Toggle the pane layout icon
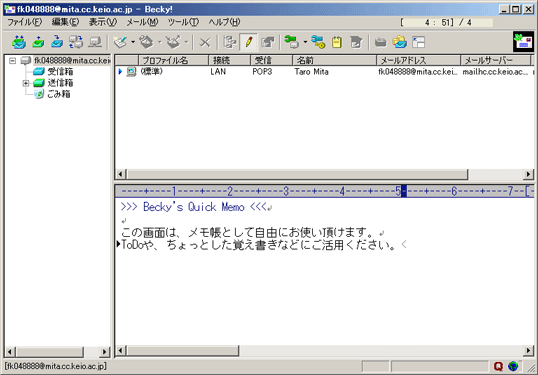The height and width of the screenshot is (375, 538). pyautogui.click(x=419, y=42)
